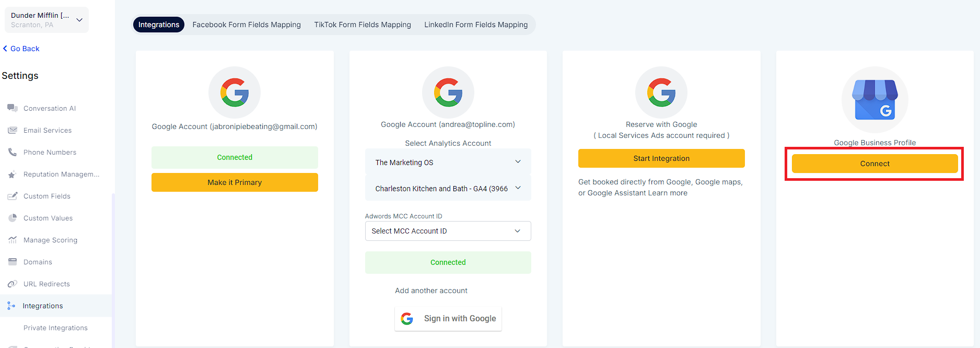Click the Manage Scoring chart icon
This screenshot has height=348, width=980.
coord(13,240)
